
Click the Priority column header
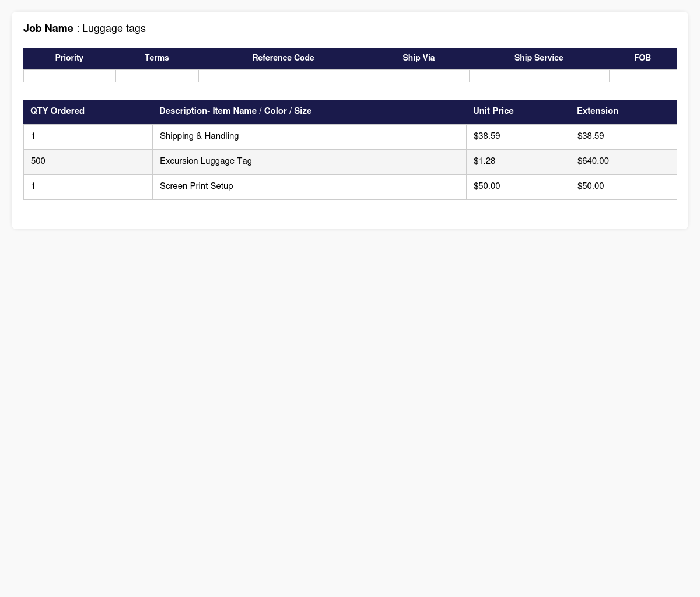click(x=69, y=58)
